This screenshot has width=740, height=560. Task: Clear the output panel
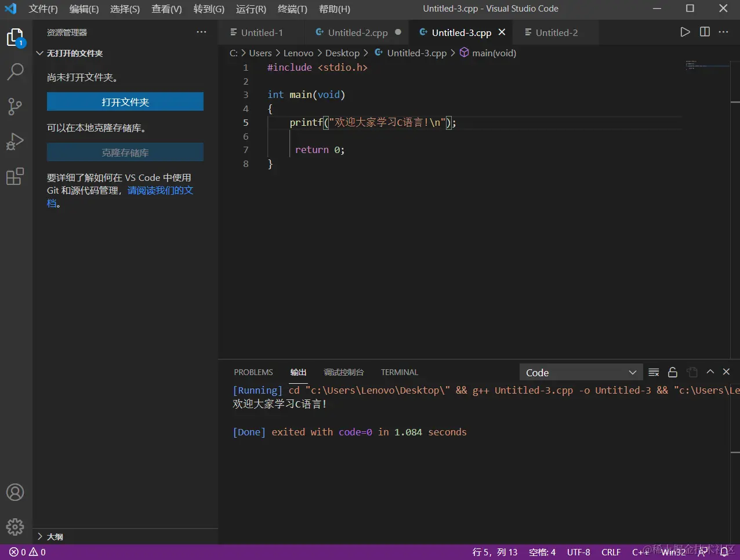(x=654, y=372)
